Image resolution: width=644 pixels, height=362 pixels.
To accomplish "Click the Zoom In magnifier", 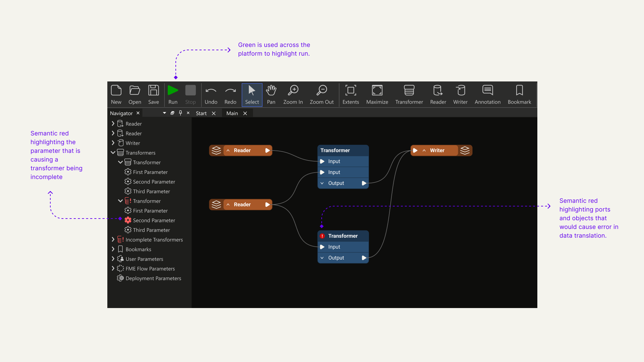I will [x=293, y=94].
